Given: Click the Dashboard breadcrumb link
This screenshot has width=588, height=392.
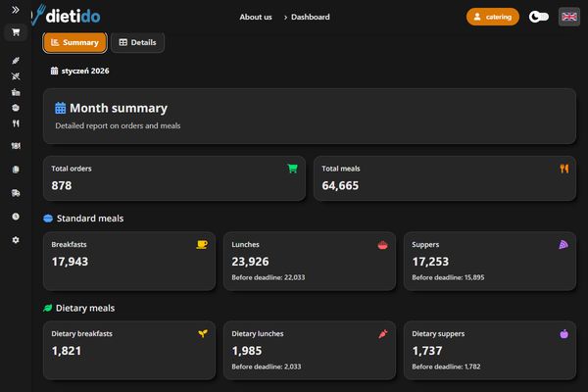Looking at the screenshot, I should [311, 17].
